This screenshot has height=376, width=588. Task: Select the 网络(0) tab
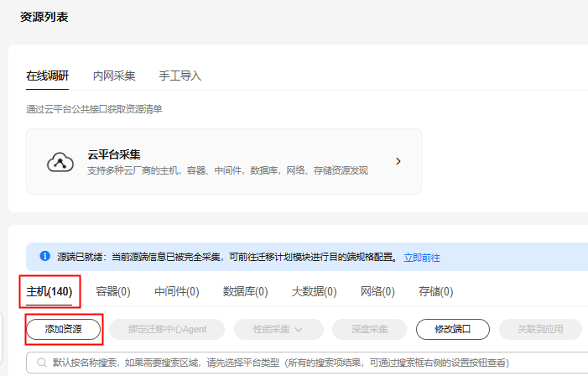click(377, 291)
